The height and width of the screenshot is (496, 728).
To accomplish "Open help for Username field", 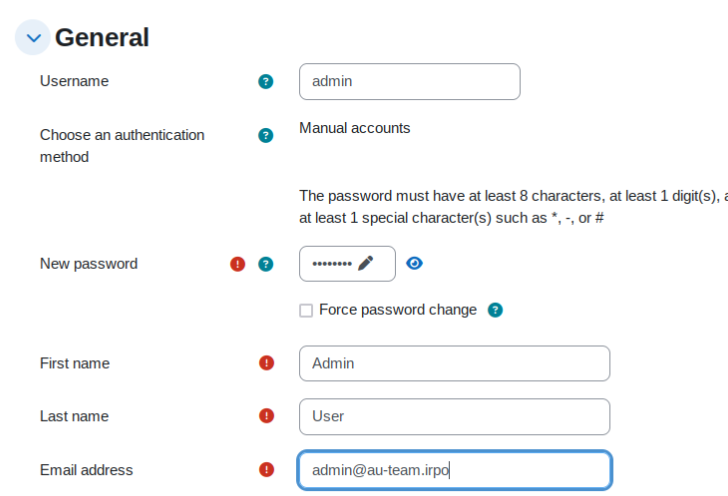I will (265, 82).
